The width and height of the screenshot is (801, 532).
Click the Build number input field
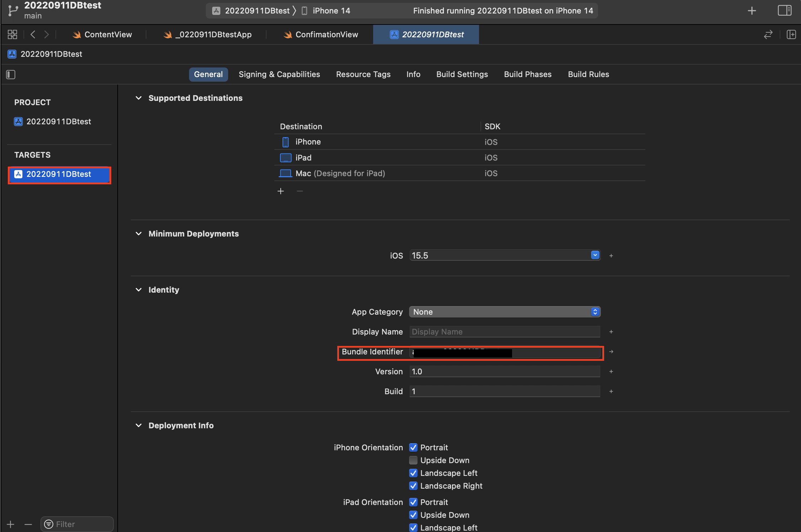pyautogui.click(x=505, y=391)
